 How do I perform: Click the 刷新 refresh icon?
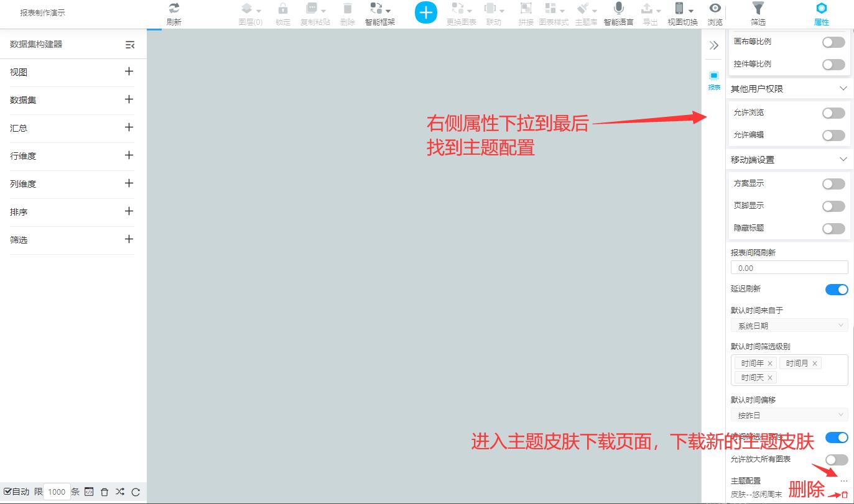(174, 9)
